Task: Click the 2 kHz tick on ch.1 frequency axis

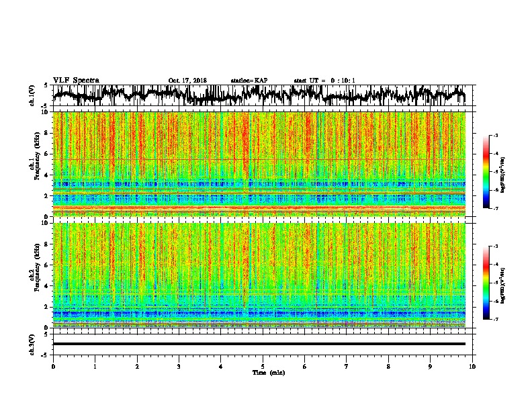Action: point(48,195)
